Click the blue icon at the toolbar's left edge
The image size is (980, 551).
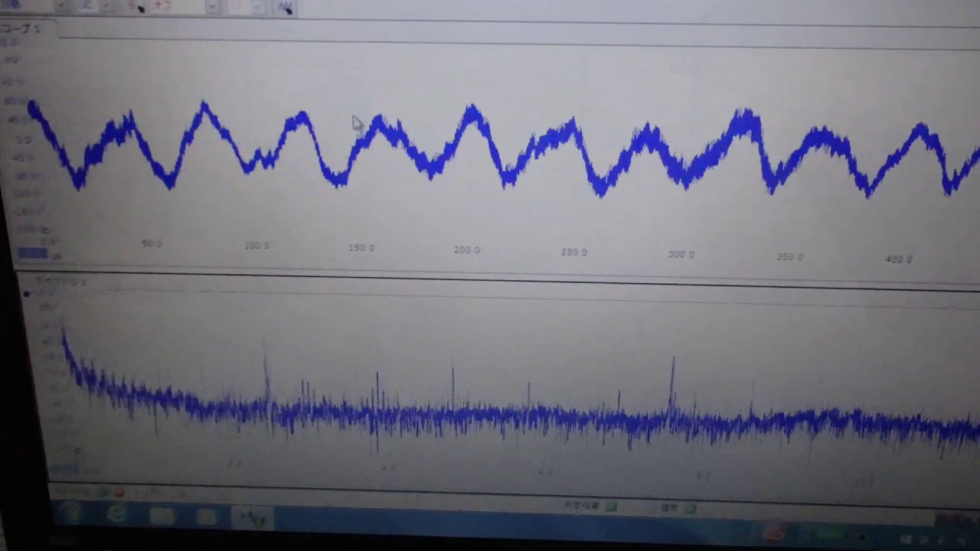click(x=11, y=4)
